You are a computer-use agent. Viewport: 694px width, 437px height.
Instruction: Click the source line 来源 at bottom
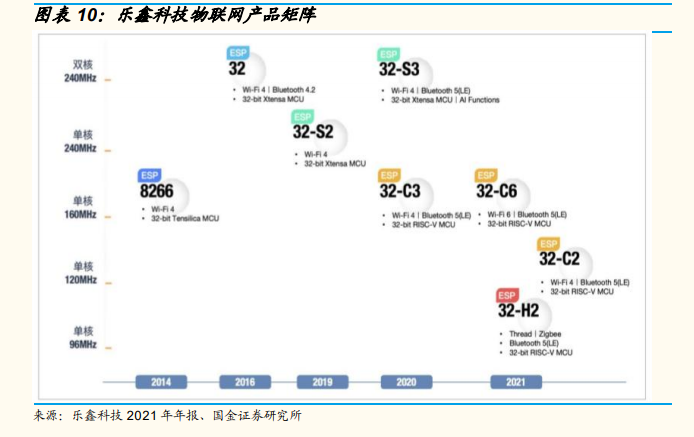tap(168, 416)
